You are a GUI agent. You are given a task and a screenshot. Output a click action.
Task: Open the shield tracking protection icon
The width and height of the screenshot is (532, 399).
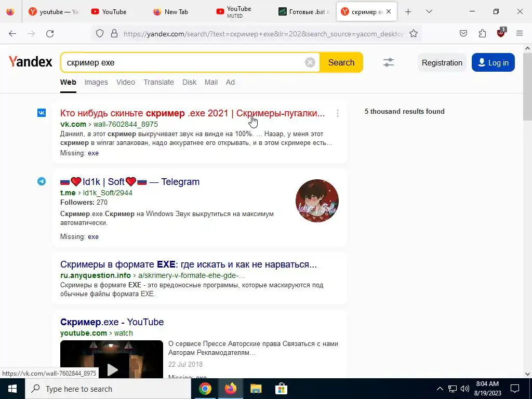[x=99, y=34]
